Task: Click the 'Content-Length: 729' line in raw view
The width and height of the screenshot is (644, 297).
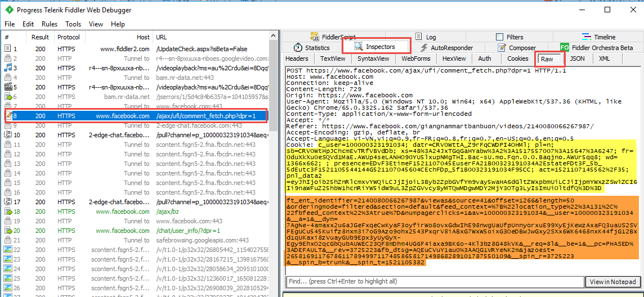Action: pyautogui.click(x=324, y=89)
